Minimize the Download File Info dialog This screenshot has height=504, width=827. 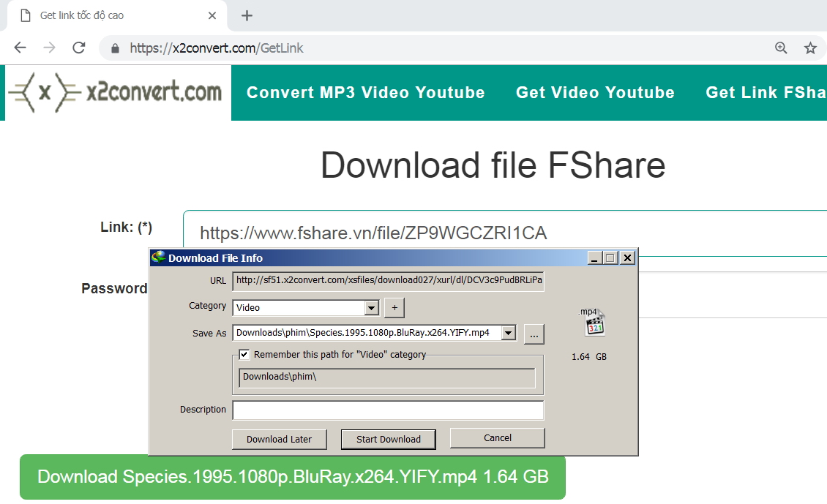pos(594,257)
